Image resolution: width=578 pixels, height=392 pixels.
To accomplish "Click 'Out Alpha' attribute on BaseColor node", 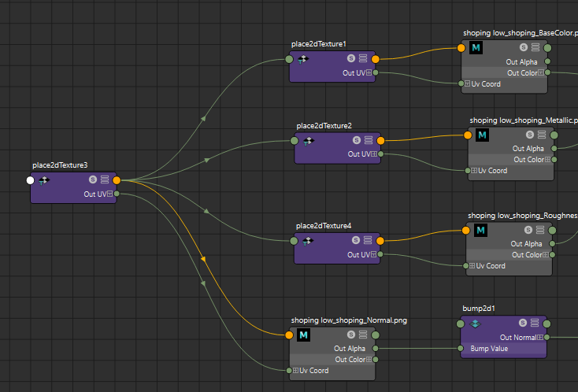I will tap(521, 62).
